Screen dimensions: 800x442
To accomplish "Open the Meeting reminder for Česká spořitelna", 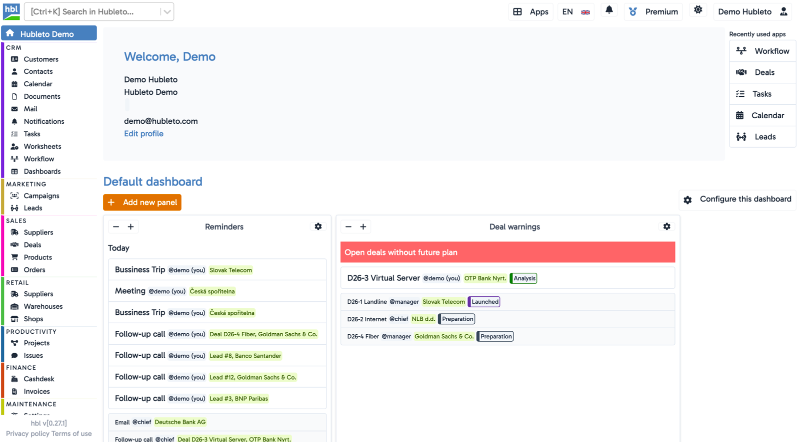I will (x=217, y=291).
